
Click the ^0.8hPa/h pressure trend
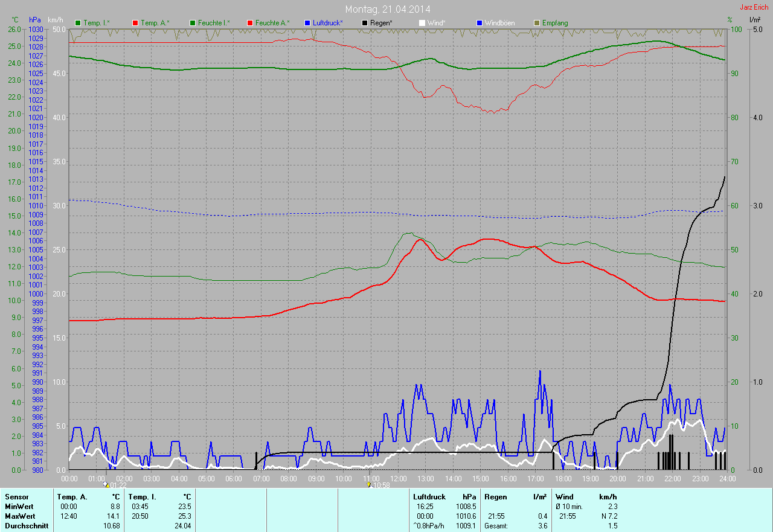point(429,526)
